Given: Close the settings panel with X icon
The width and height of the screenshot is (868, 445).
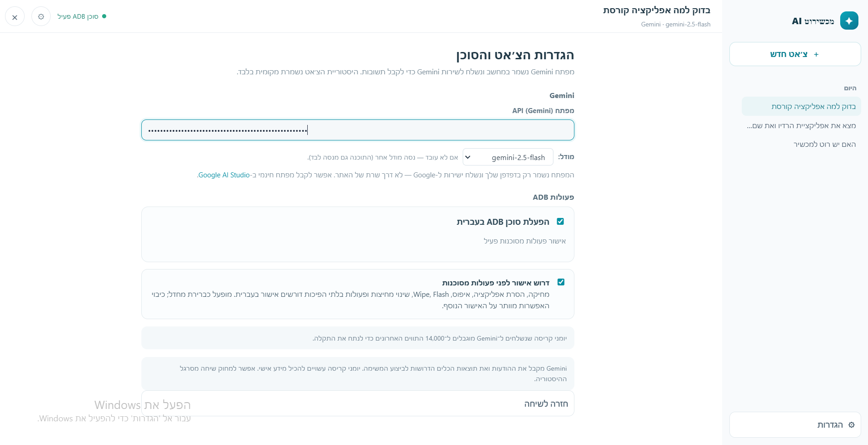Looking at the screenshot, I should (x=15, y=17).
